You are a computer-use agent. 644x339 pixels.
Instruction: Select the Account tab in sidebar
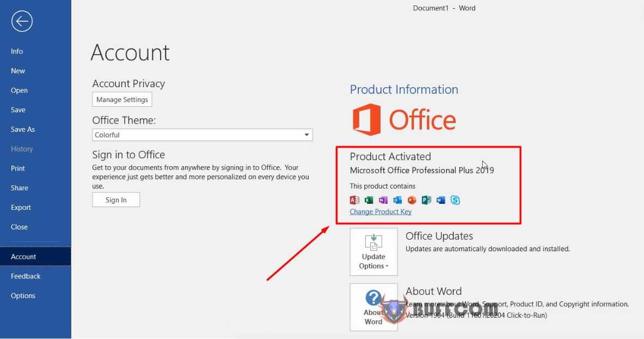pyautogui.click(x=35, y=256)
